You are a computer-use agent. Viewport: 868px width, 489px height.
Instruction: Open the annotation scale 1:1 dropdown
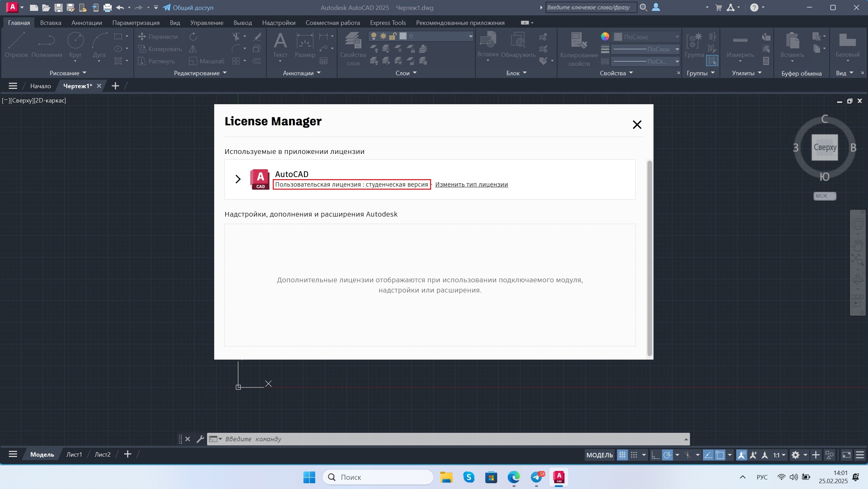click(x=779, y=455)
